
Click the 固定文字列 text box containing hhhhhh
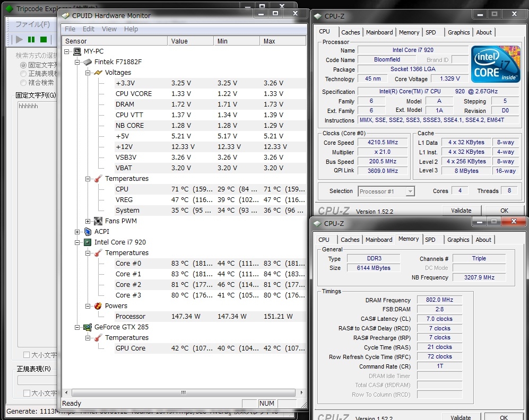pyautogui.click(x=38, y=224)
